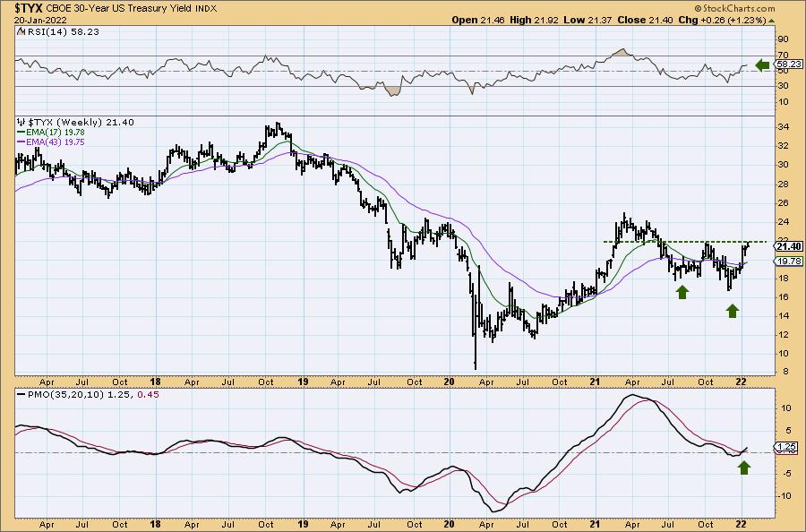Viewport: 806px width, 532px height.
Task: Click the 16 label on price axis
Action: 784,297
